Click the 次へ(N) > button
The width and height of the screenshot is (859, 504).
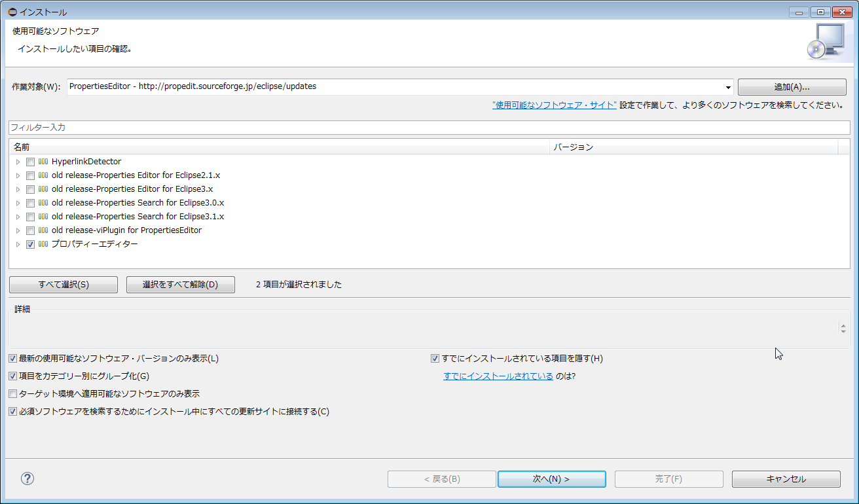(x=551, y=479)
